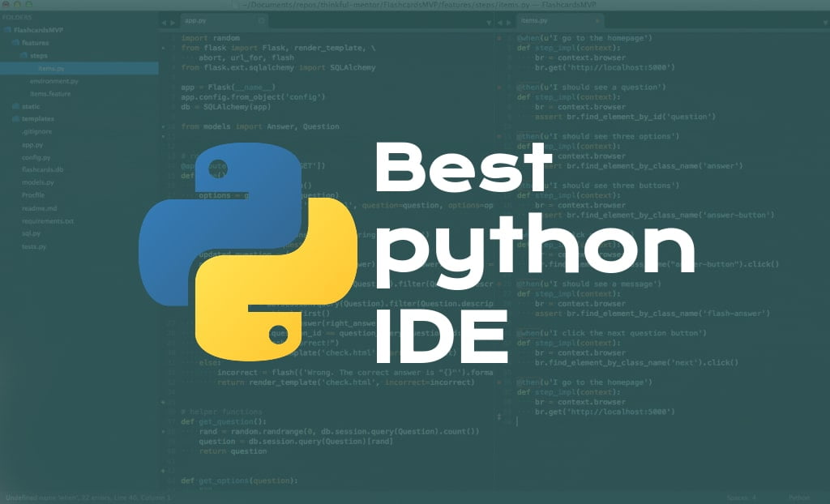Select environment.py in the sidebar
Image resolution: width=830 pixels, height=504 pixels.
click(x=53, y=80)
